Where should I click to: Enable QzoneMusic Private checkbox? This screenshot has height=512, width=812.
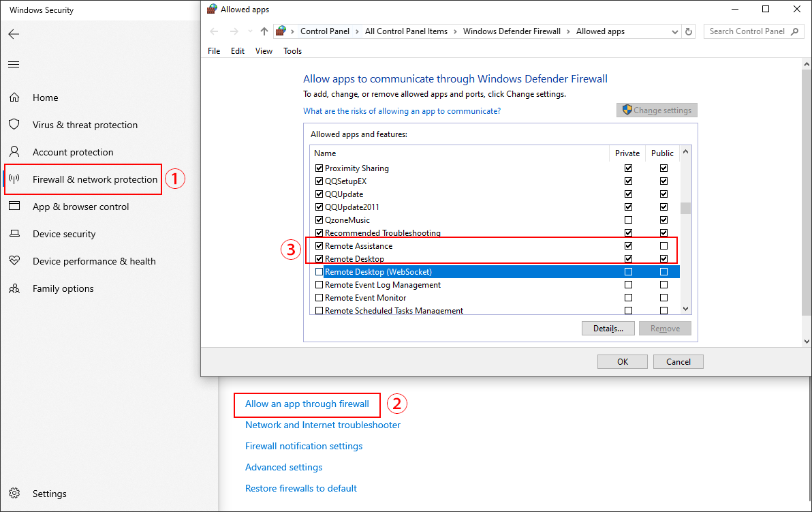628,220
